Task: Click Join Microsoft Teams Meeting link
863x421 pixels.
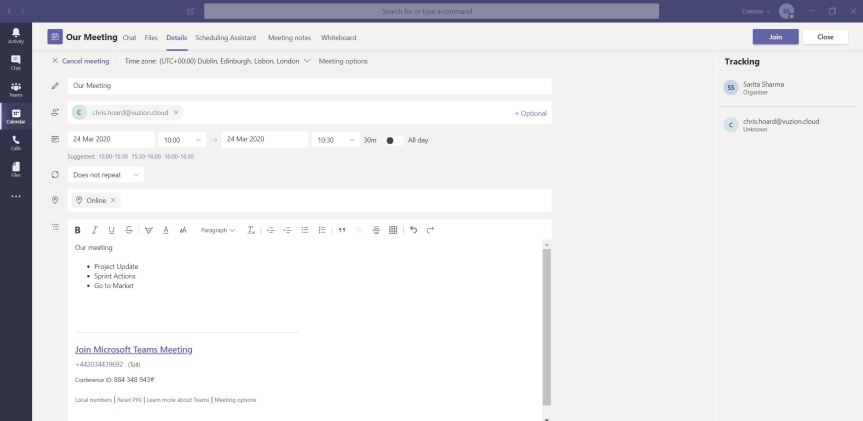Action: 133,350
